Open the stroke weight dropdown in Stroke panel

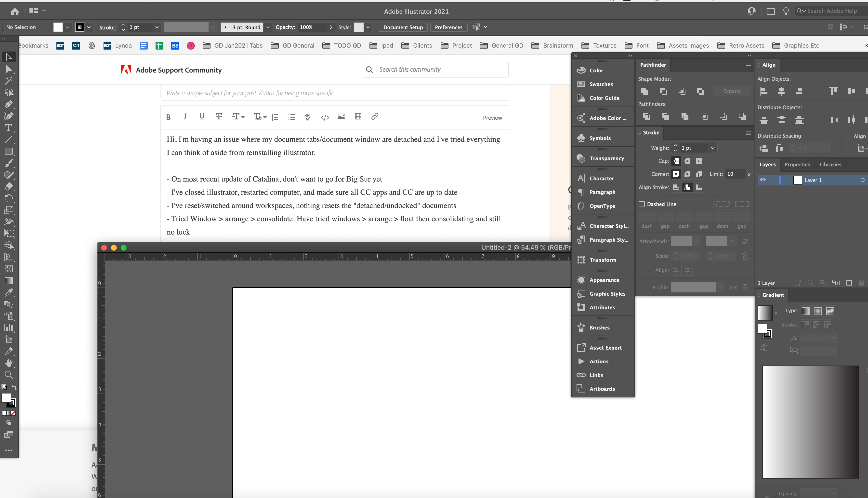tap(713, 148)
